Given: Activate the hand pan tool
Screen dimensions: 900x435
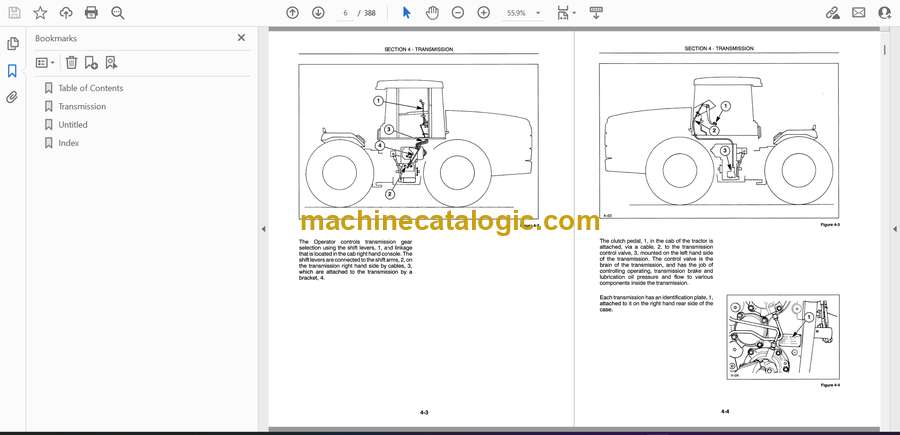Looking at the screenshot, I should tap(432, 13).
